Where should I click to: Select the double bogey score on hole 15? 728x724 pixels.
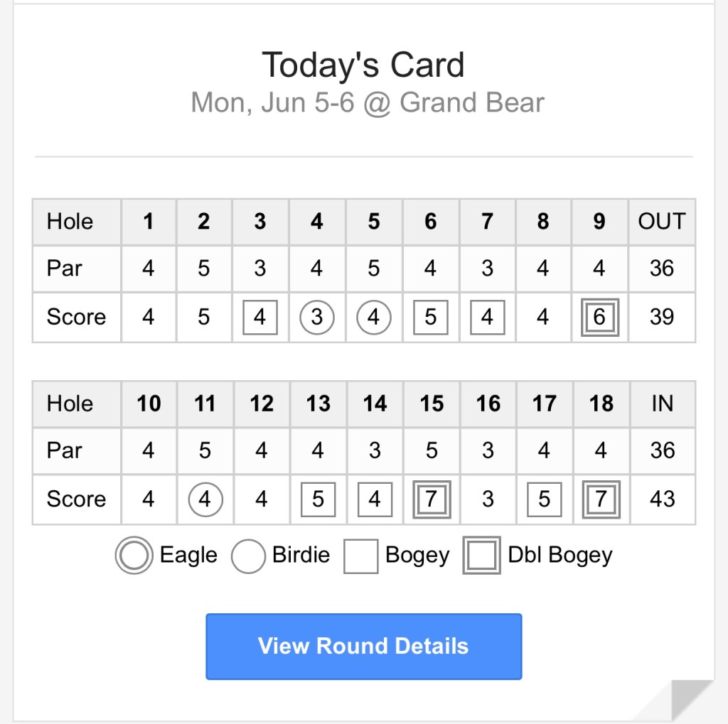tap(432, 499)
